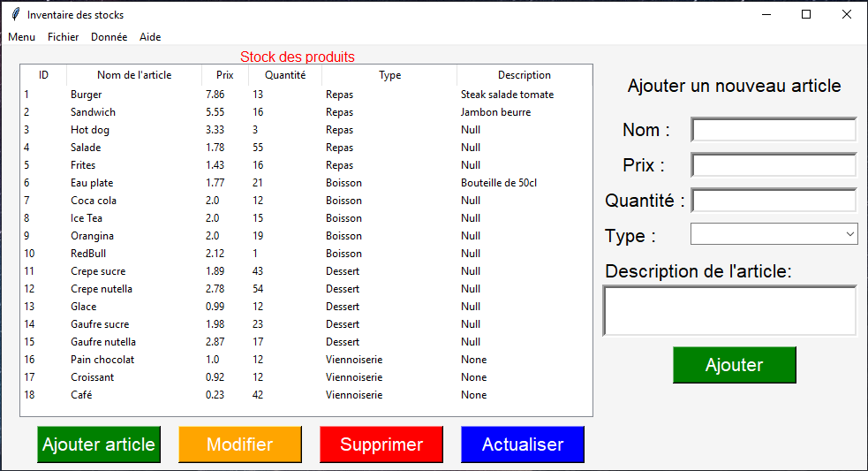This screenshot has height=471, width=868.
Task: Select the Gaufre sucre row
Action: pos(306,324)
